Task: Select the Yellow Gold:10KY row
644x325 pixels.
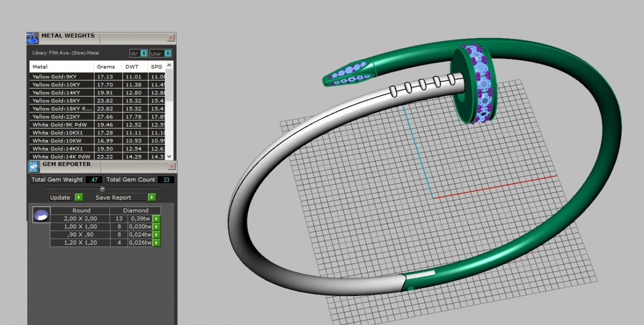Action: pyautogui.click(x=98, y=85)
